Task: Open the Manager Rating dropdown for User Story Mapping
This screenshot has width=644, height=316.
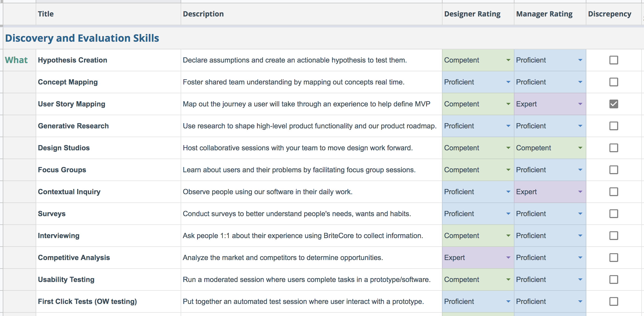Action: click(x=580, y=104)
